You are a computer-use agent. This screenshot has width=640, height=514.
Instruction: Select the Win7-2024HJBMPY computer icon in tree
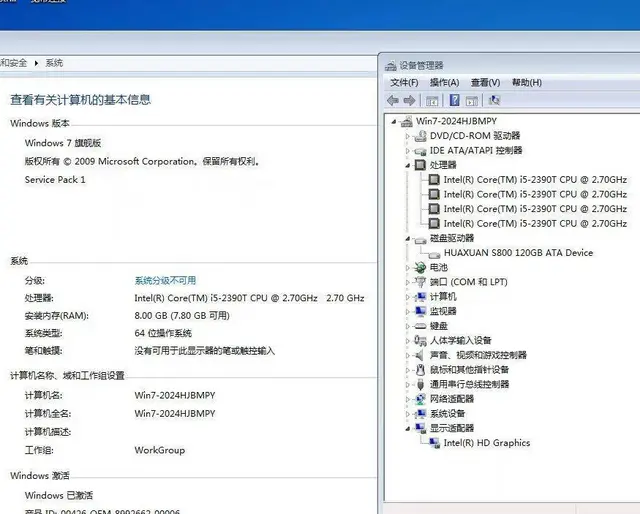[x=407, y=121]
